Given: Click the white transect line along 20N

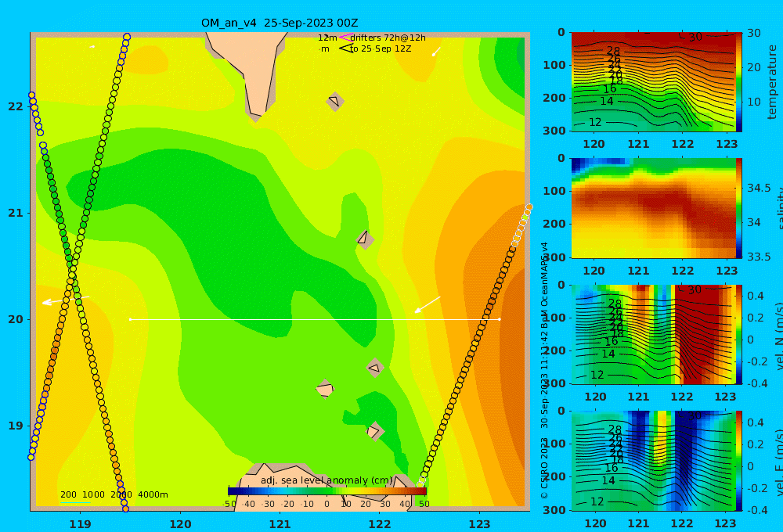Looking at the screenshot, I should point(315,319).
